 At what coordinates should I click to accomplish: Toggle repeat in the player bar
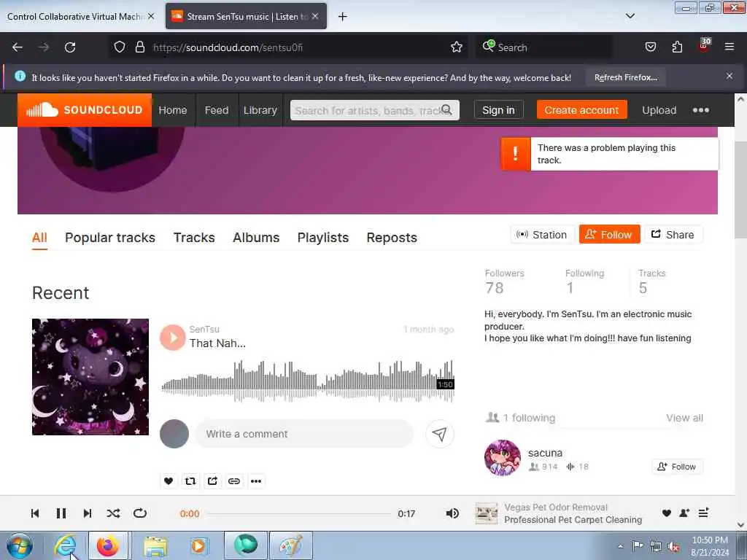tap(139, 513)
